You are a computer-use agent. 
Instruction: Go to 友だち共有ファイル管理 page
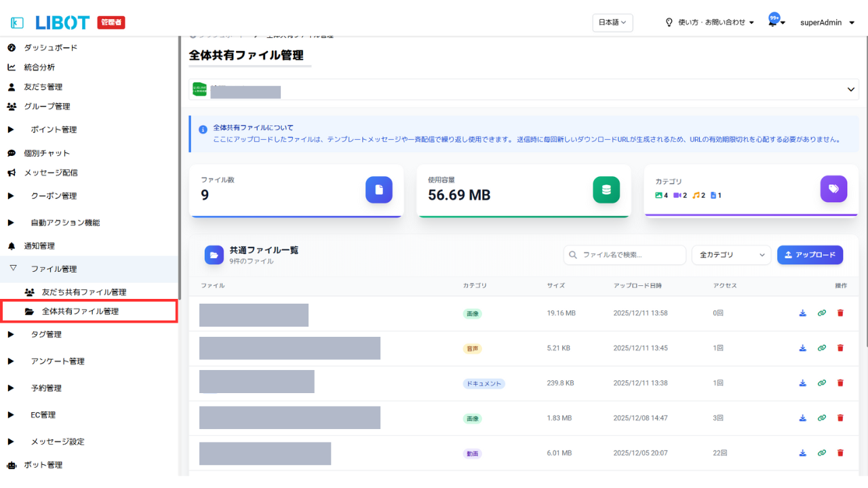[83, 292]
